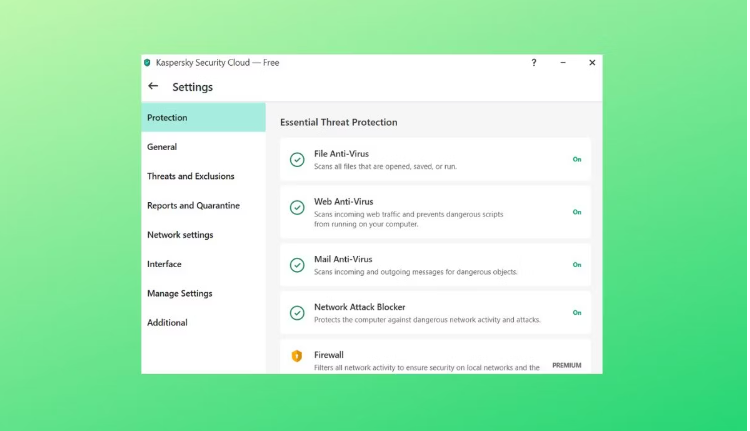Open the General settings category

coord(162,147)
